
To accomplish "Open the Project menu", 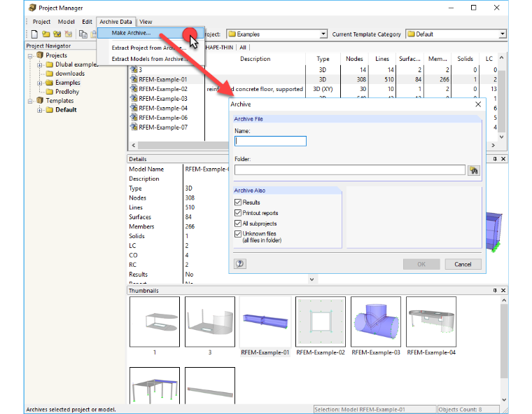I will (41, 22).
